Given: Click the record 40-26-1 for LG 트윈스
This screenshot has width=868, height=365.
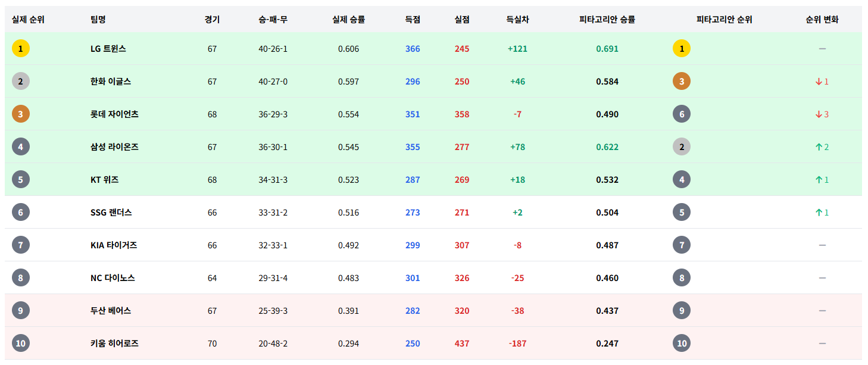Looking at the screenshot, I should pyautogui.click(x=273, y=49).
